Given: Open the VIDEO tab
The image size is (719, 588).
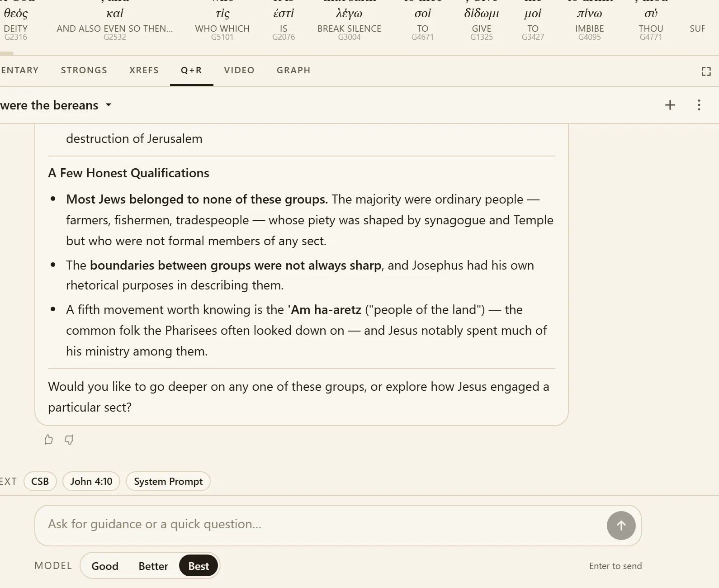Looking at the screenshot, I should (239, 70).
